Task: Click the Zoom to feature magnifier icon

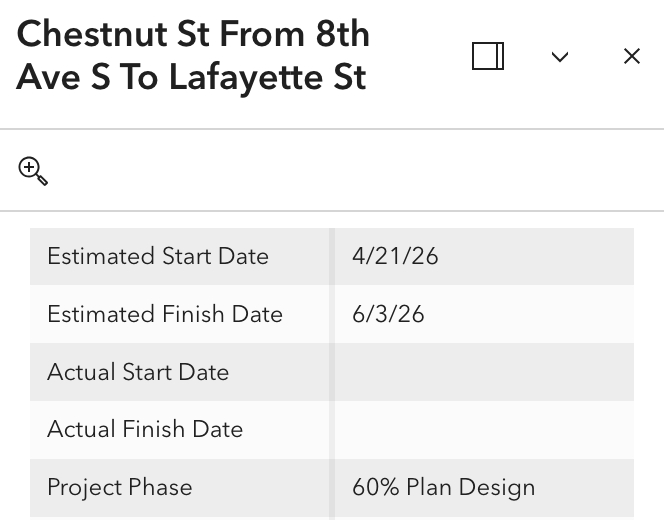Action: tap(33, 171)
